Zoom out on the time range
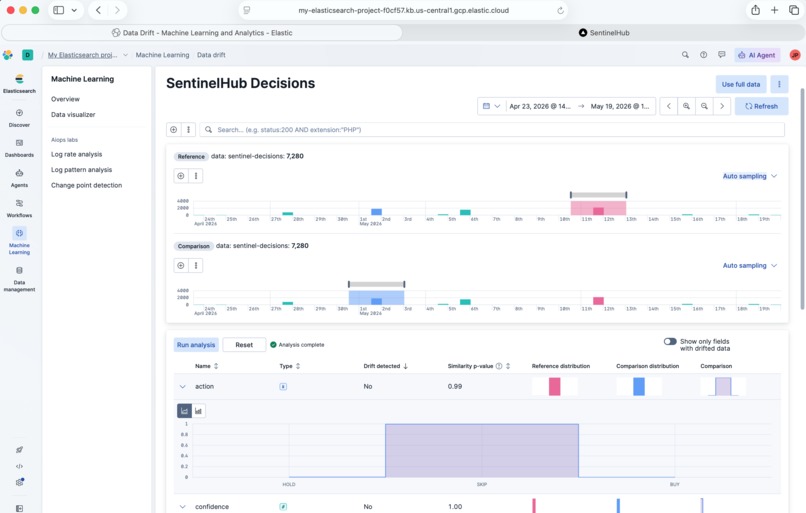 click(x=704, y=106)
